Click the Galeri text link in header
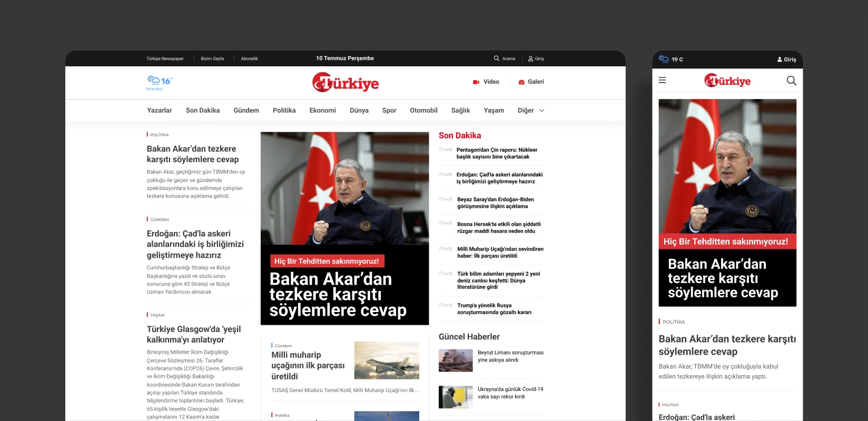This screenshot has width=868, height=421. point(536,82)
